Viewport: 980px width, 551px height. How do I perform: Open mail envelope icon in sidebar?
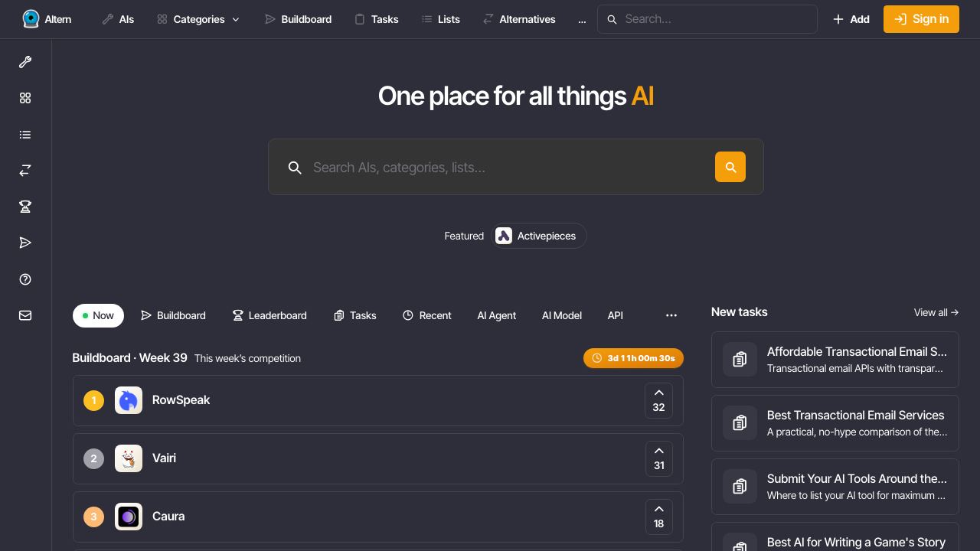25,315
